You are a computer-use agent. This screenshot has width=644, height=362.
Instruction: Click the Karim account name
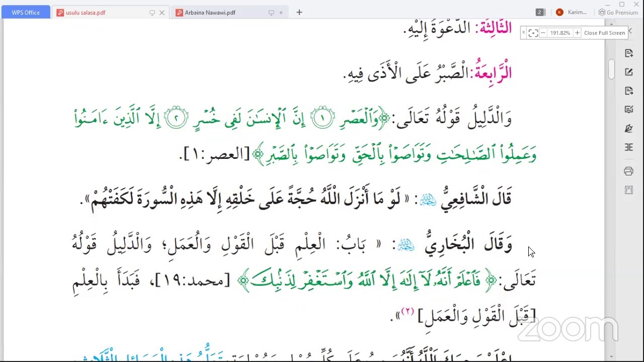tap(577, 13)
